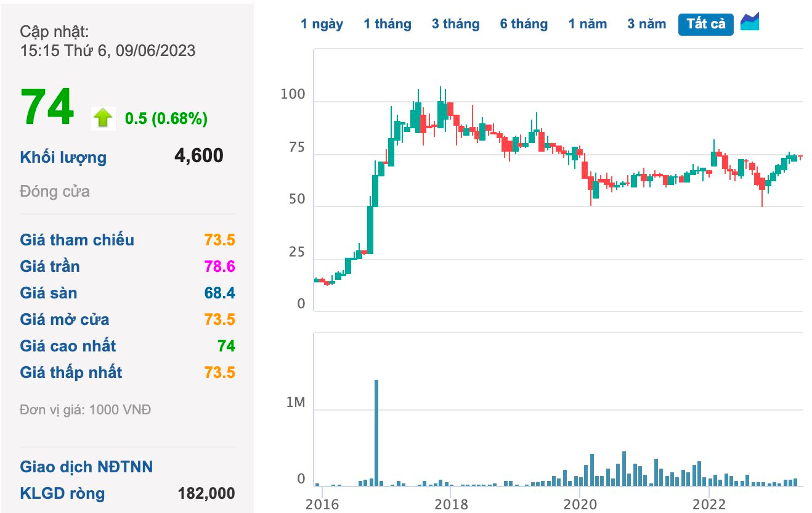
Task: Switch chart type via area chart icon
Action: [x=750, y=22]
